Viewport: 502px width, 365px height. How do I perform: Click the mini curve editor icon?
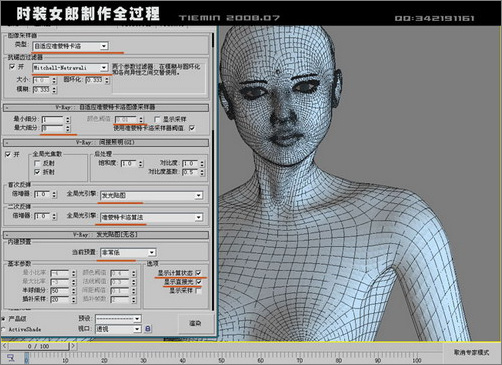(10, 358)
